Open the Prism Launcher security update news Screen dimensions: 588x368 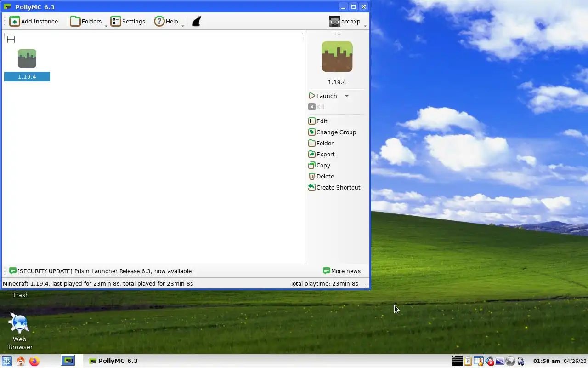coord(100,271)
